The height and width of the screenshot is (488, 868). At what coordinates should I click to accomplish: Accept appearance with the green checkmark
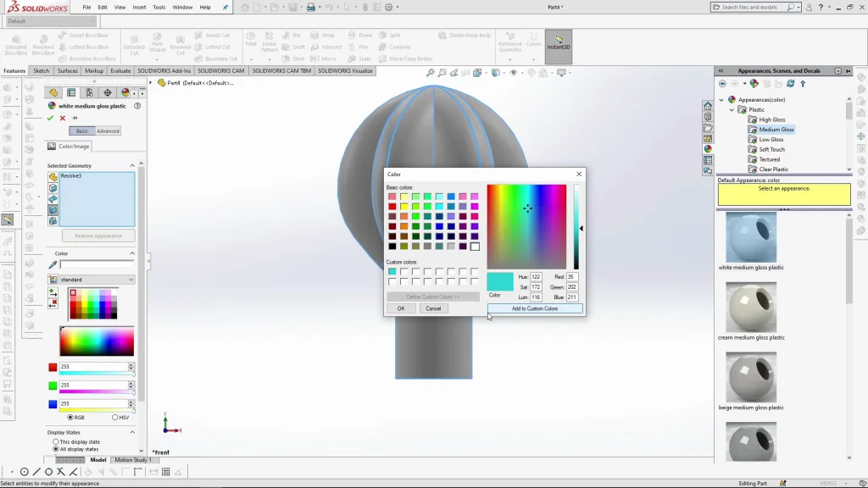click(51, 119)
